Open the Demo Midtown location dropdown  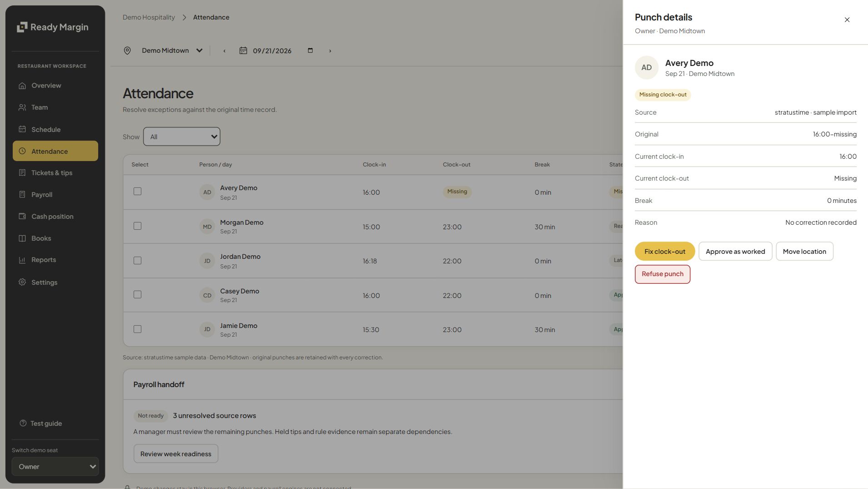pos(172,50)
